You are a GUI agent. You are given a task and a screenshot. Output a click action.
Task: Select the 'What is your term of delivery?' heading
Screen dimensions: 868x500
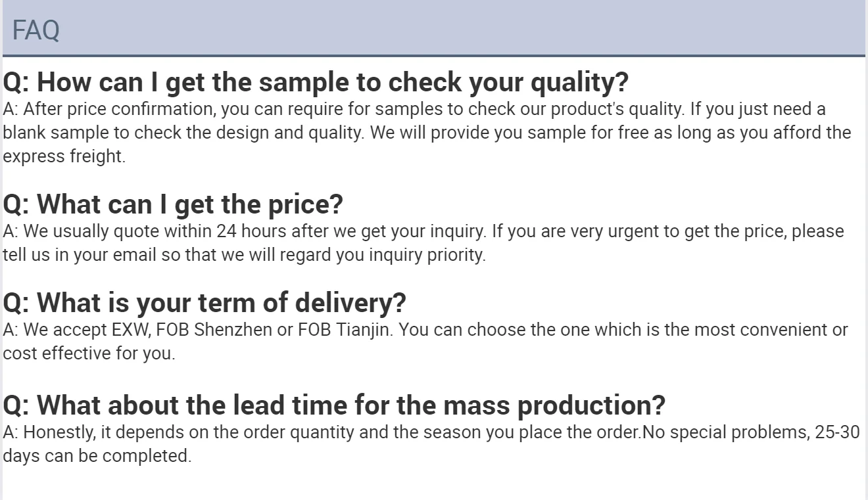[205, 302]
